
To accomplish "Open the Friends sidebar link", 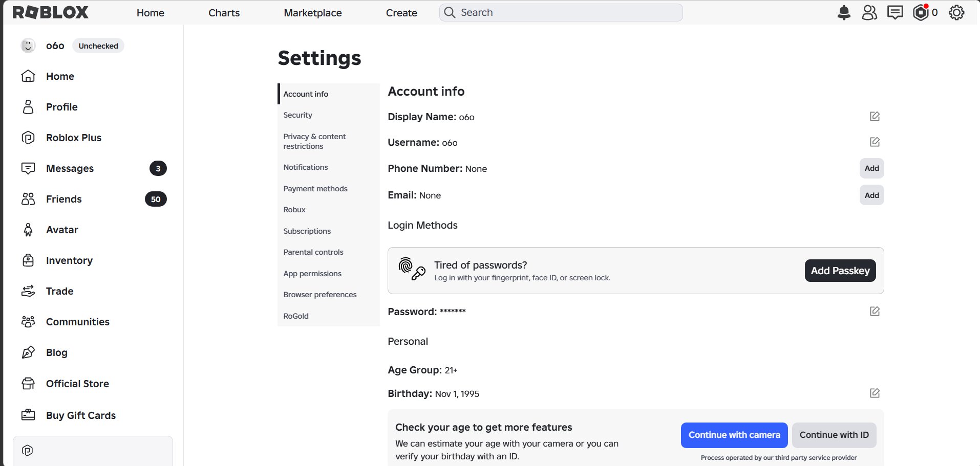I will tap(94, 199).
